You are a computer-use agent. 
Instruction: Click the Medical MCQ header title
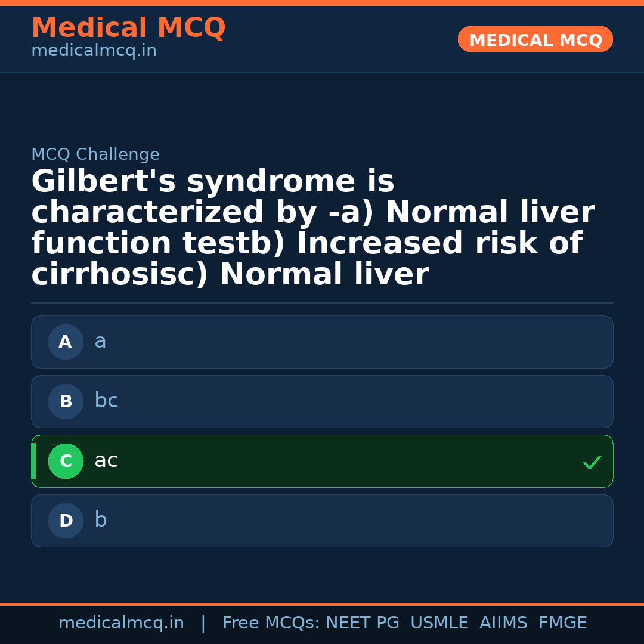tap(128, 28)
